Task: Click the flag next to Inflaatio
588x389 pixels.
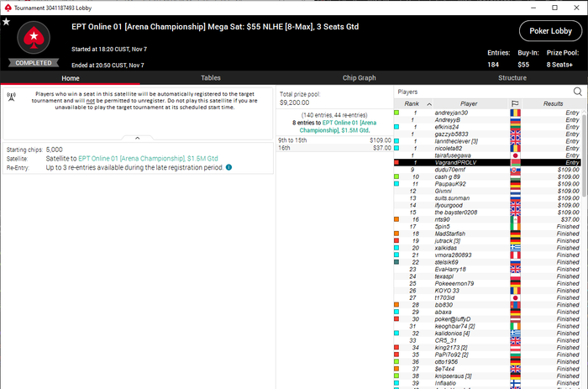Action: [515, 383]
